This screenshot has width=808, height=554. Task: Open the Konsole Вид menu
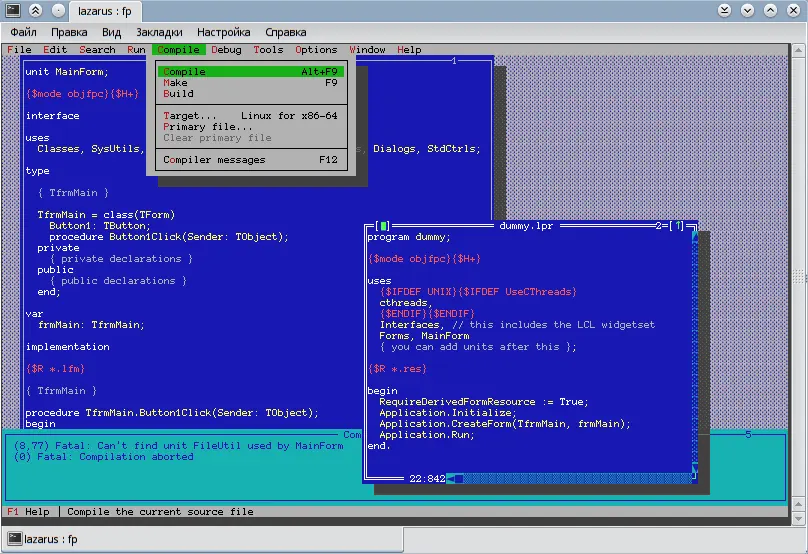click(111, 32)
